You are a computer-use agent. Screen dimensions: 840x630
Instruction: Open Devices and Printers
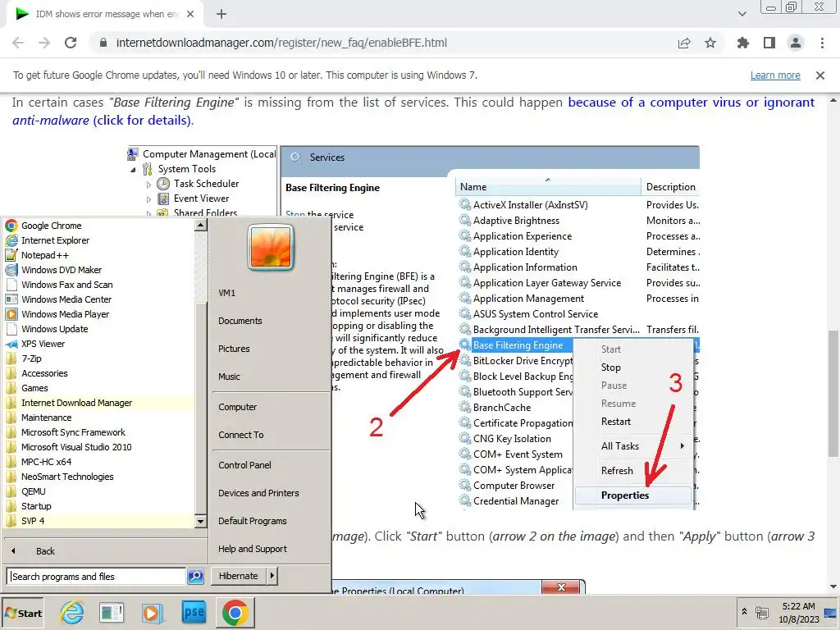[258, 493]
